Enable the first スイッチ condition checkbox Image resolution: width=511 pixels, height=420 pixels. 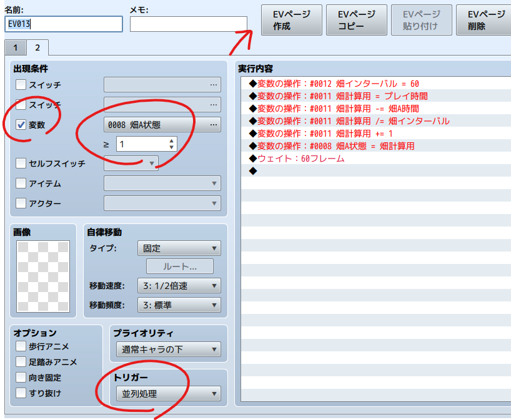(21, 85)
